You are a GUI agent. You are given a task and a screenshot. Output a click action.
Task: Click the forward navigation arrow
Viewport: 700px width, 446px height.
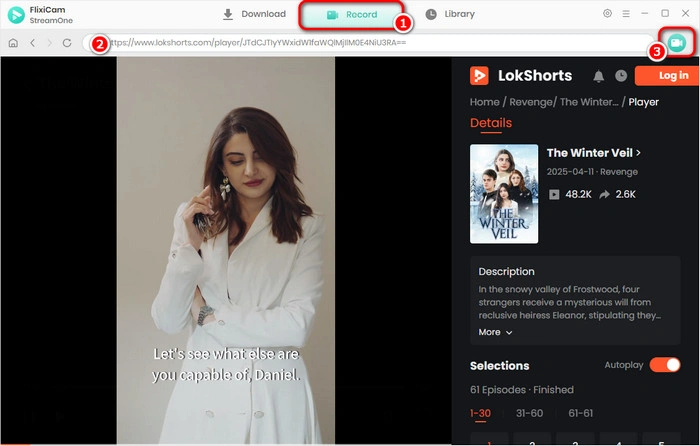(x=48, y=44)
